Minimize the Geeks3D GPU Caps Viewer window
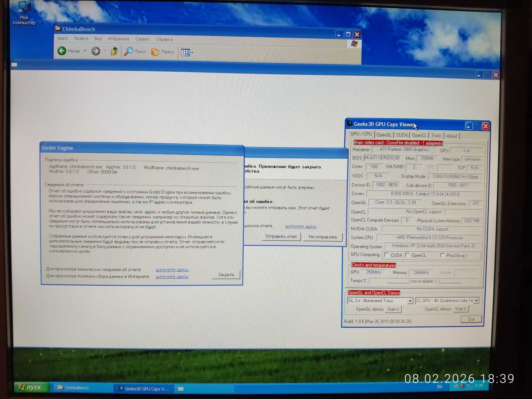Image resolution: width=532 pixels, height=399 pixels. (468, 126)
